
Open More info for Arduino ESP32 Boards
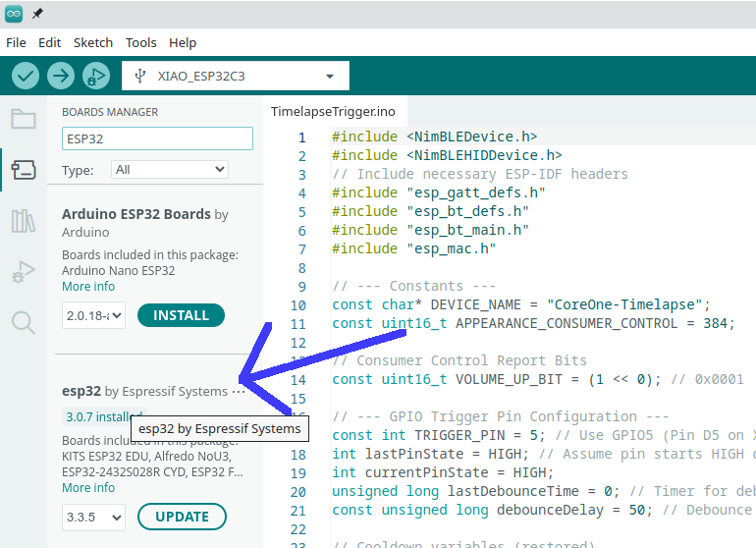coord(88,287)
